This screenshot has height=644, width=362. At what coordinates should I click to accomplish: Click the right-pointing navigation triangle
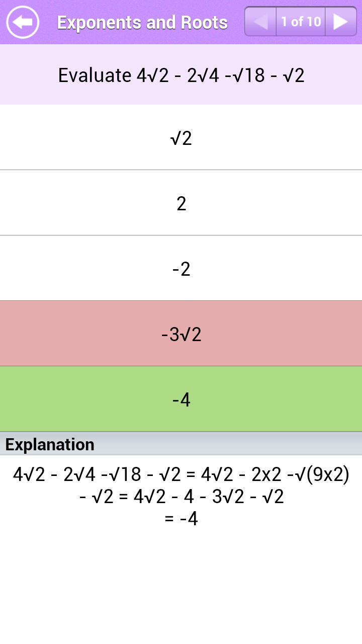[341, 22]
